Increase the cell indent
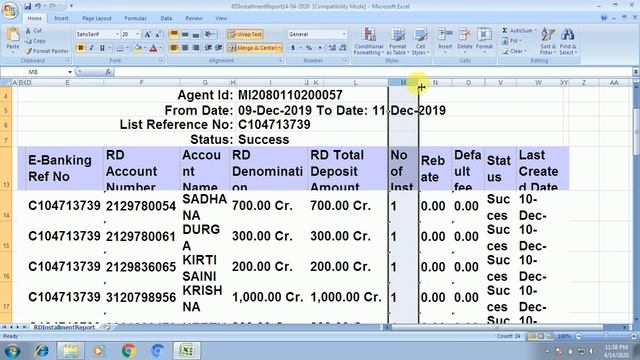The image size is (640, 360). (x=219, y=48)
